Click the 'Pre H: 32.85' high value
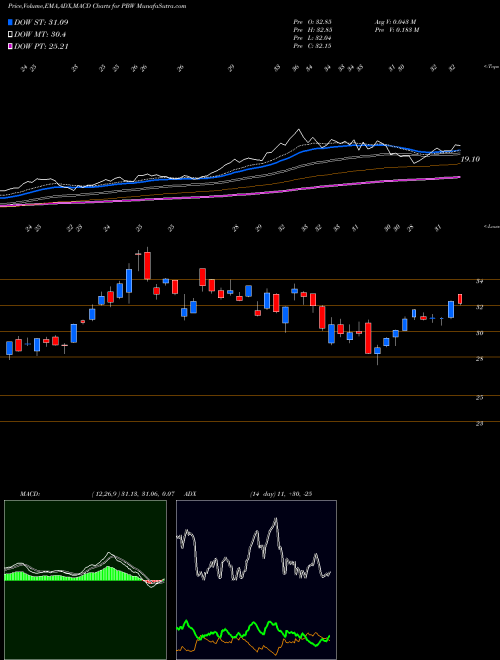Viewport: 500px width, 660px height. 313,30
